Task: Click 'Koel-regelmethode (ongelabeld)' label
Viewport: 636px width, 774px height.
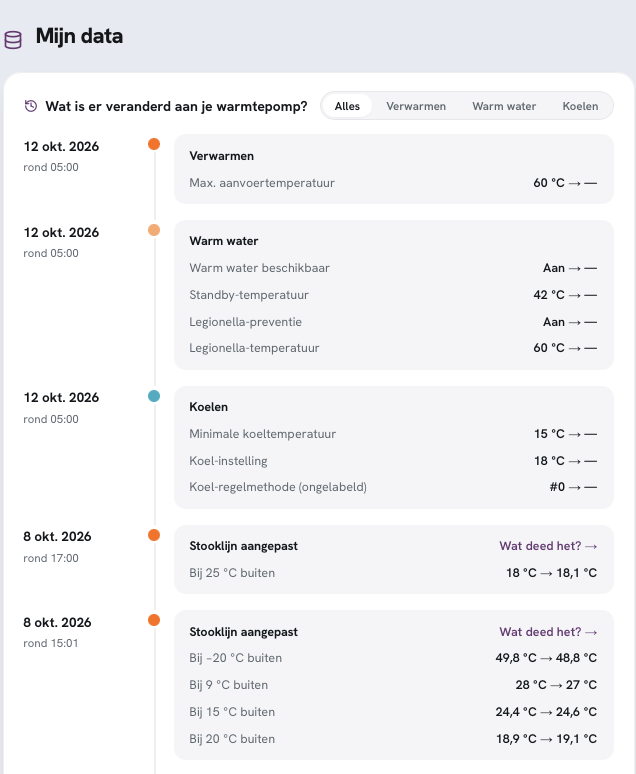Action: coord(278,487)
